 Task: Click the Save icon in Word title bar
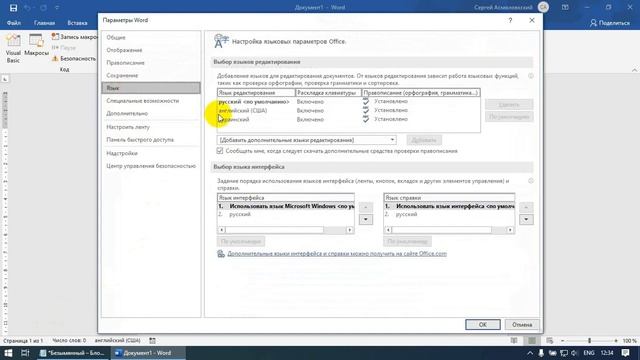pos(13,7)
